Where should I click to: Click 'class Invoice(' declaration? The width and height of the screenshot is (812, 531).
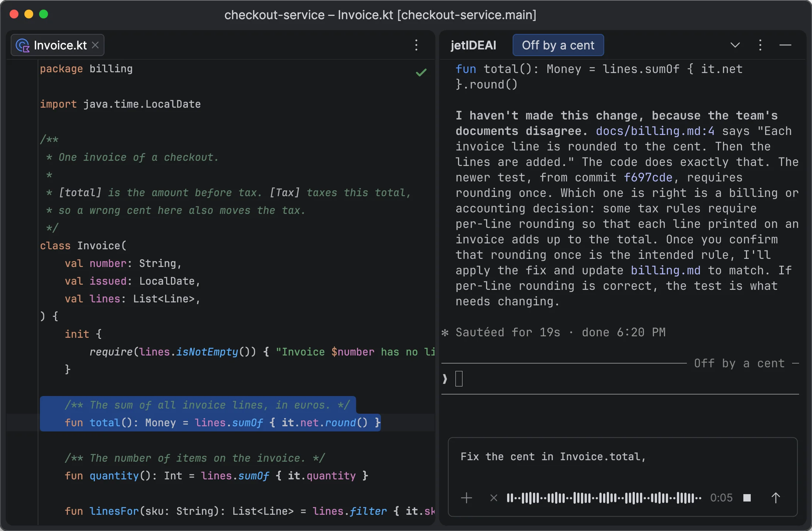pos(83,246)
